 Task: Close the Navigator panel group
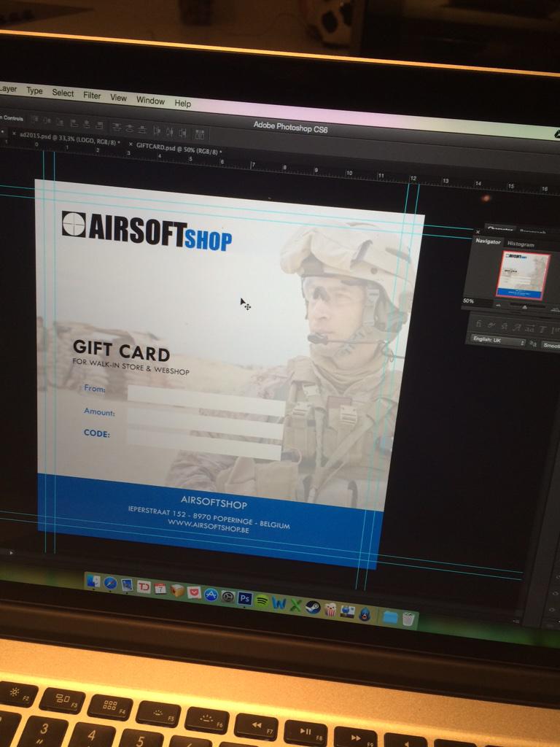tap(478, 232)
